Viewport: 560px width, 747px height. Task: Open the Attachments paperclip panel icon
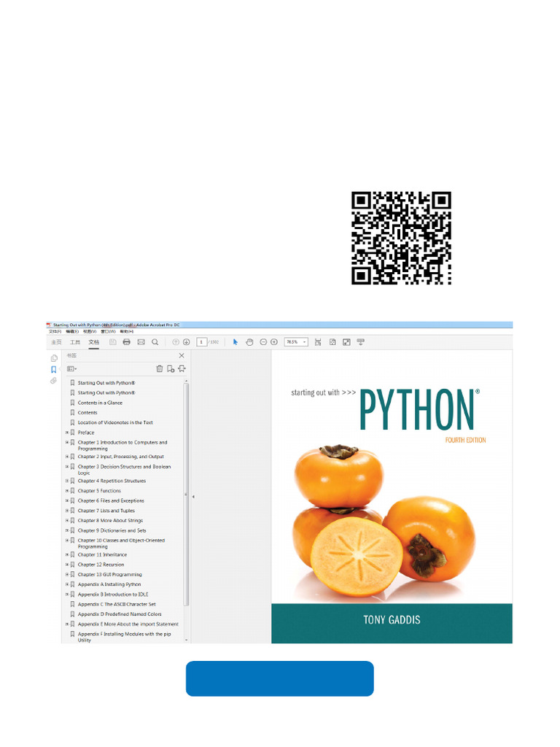(54, 381)
